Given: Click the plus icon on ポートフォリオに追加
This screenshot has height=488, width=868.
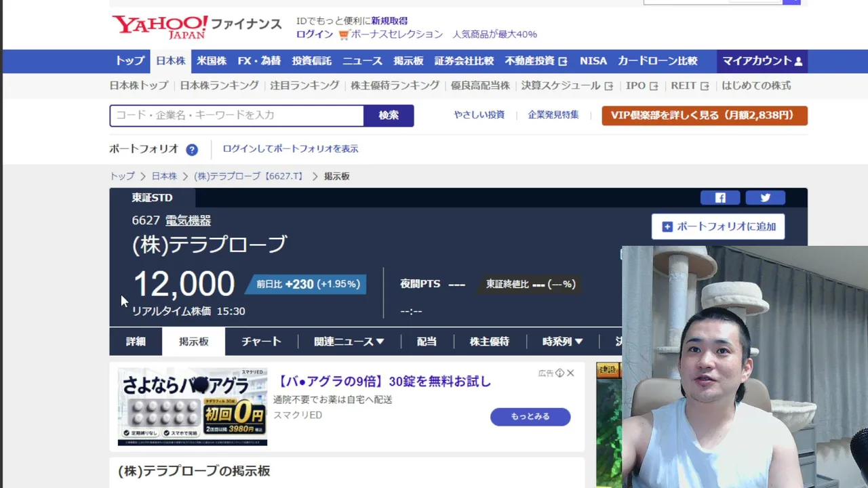Looking at the screenshot, I should coord(667,227).
